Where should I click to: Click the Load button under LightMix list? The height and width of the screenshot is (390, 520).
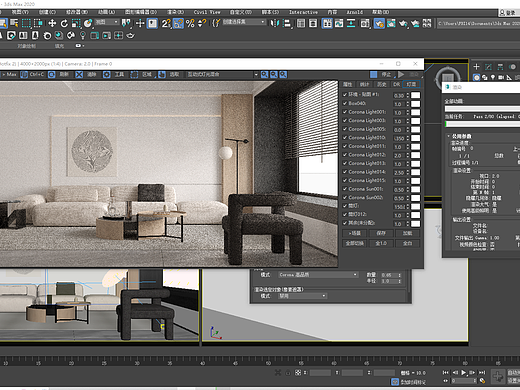(407, 233)
